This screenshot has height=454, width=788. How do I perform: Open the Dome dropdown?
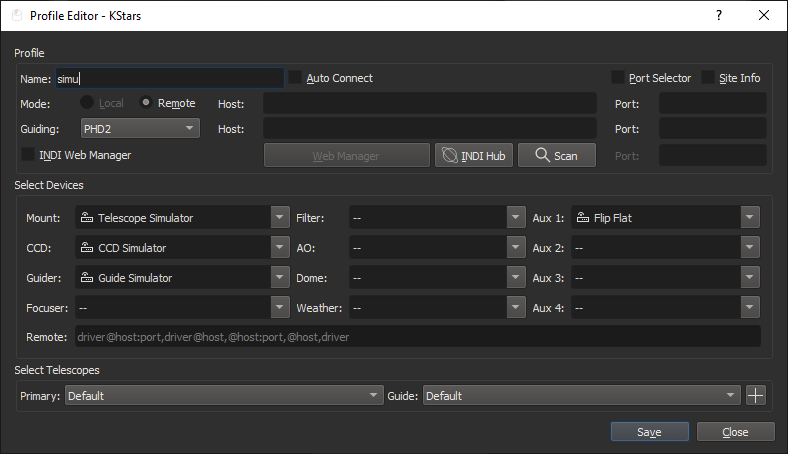(437, 278)
